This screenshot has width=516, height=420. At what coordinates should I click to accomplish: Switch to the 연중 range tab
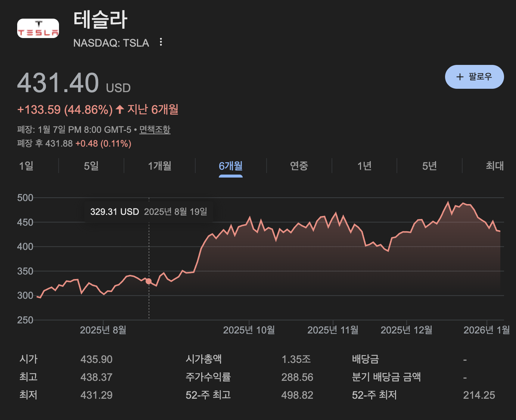click(299, 166)
